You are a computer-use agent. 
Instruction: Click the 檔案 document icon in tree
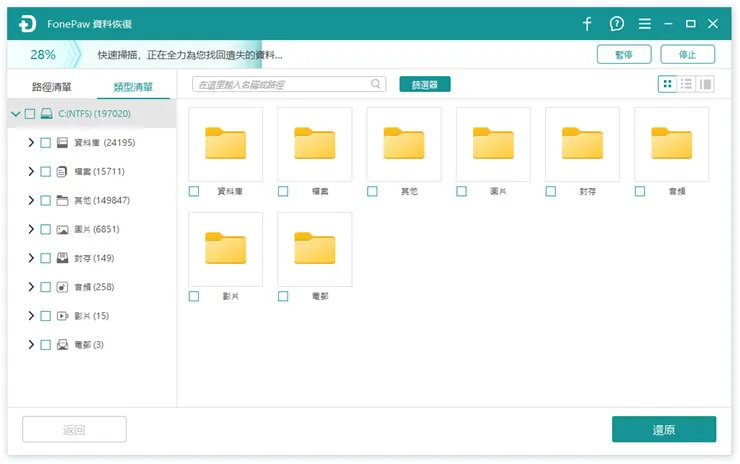click(x=62, y=171)
